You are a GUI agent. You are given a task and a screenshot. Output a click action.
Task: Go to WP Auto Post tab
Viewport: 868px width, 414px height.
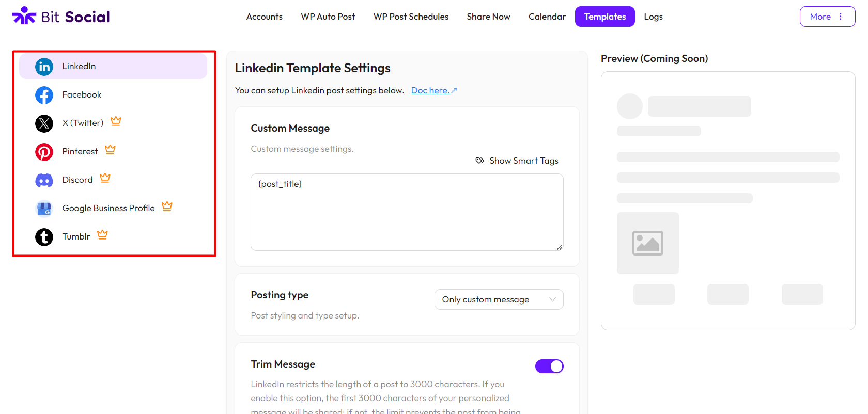pos(328,17)
